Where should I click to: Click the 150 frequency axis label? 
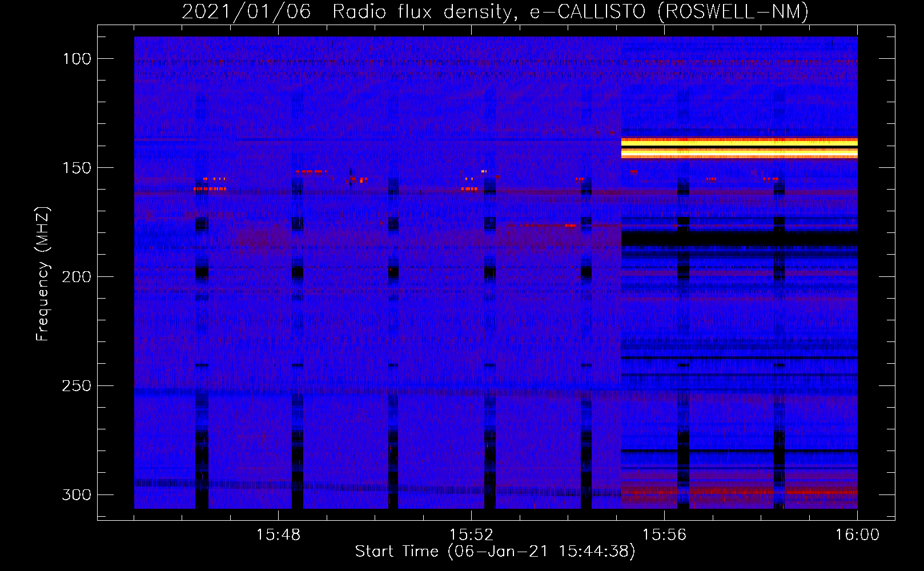coord(77,168)
